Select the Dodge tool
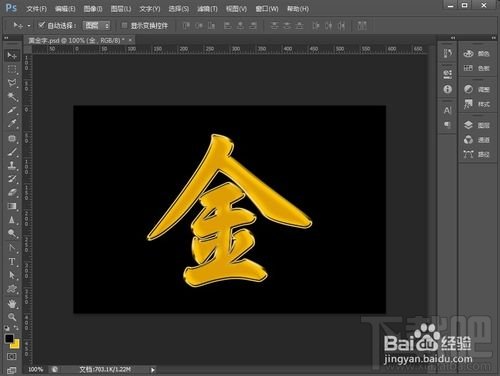This screenshot has height=376, width=500. coord(12,234)
